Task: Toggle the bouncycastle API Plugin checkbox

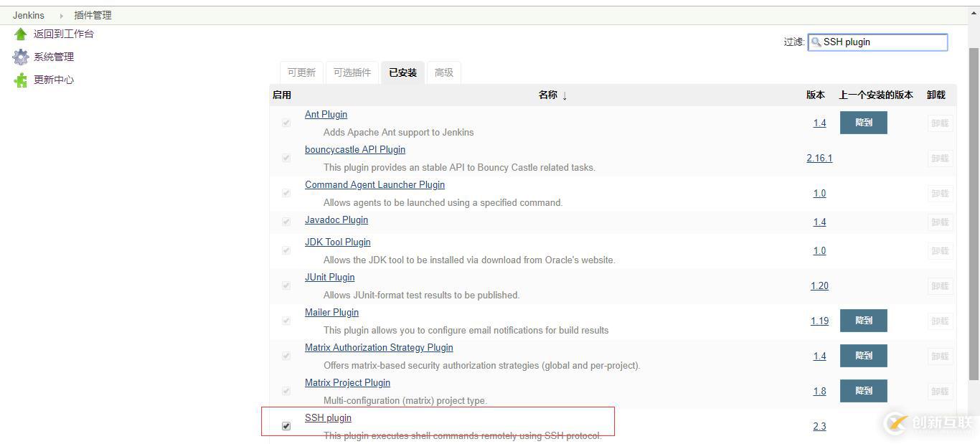Action: click(286, 158)
